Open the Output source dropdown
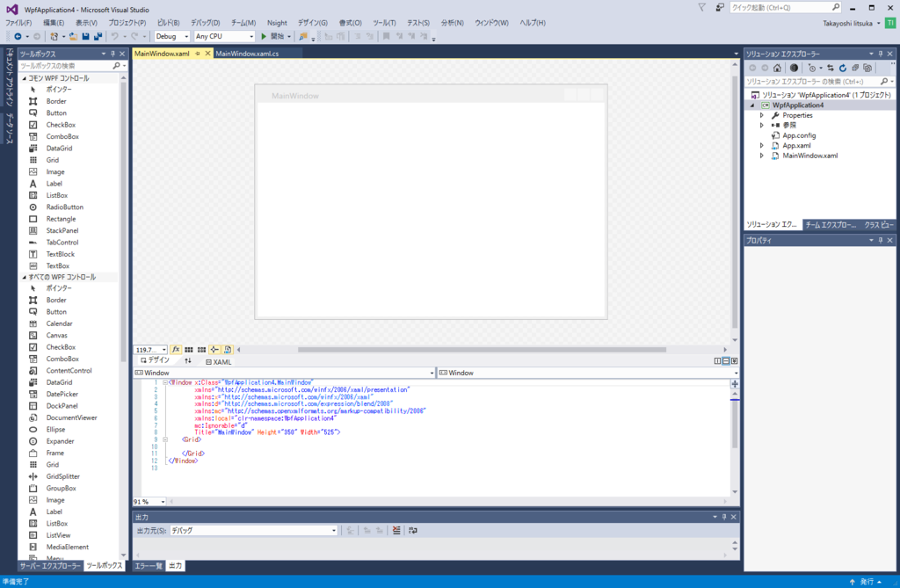The height and width of the screenshot is (588, 900). [x=254, y=531]
